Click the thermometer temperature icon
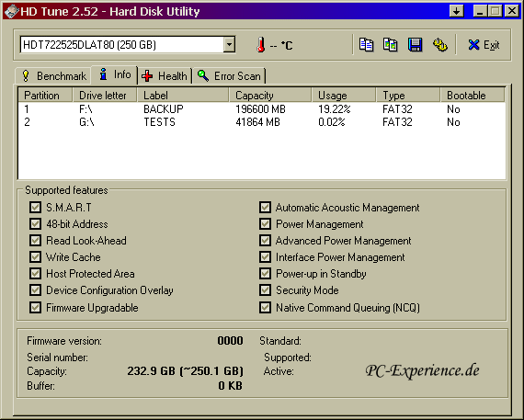 pyautogui.click(x=261, y=45)
